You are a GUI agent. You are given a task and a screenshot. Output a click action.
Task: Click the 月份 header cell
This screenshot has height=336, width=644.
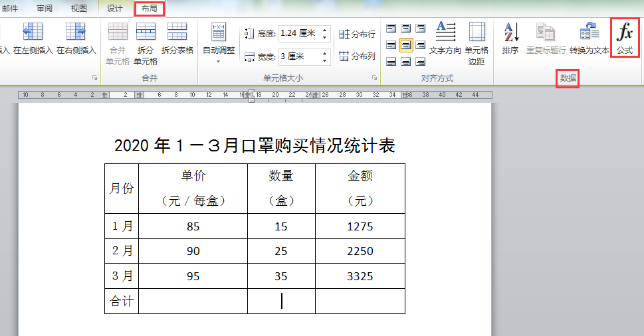tap(122, 189)
